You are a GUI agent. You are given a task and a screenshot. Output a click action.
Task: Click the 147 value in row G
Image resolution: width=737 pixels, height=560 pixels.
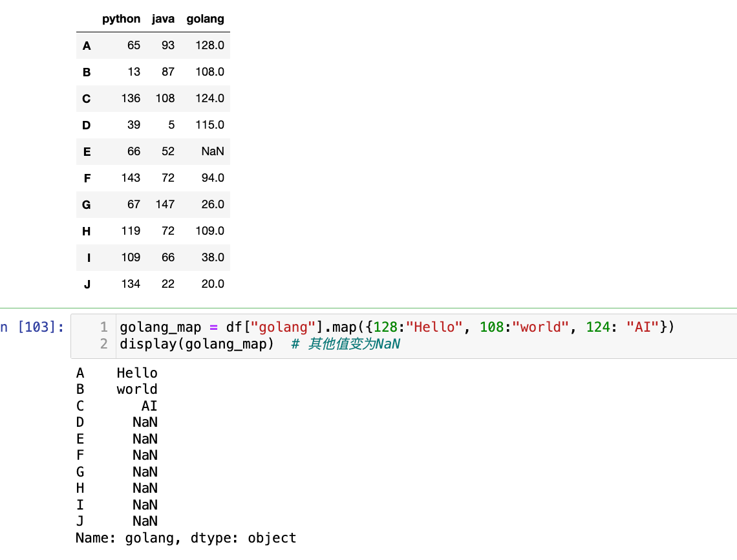pos(165,204)
